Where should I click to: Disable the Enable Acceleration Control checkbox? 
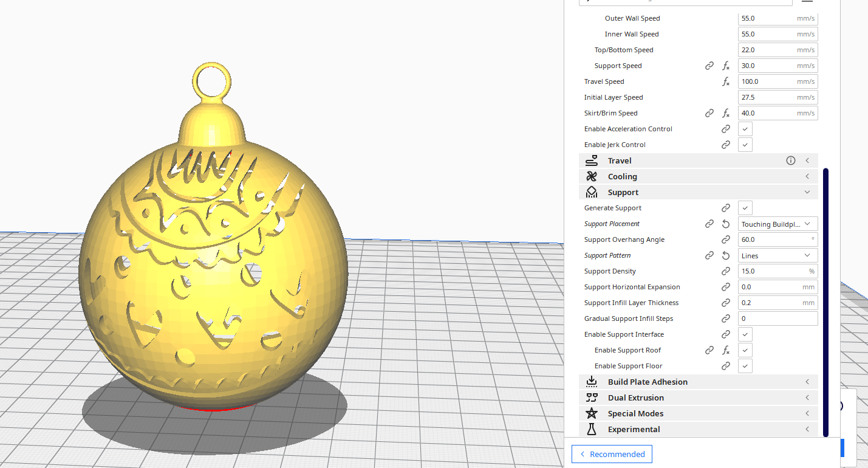(x=745, y=128)
